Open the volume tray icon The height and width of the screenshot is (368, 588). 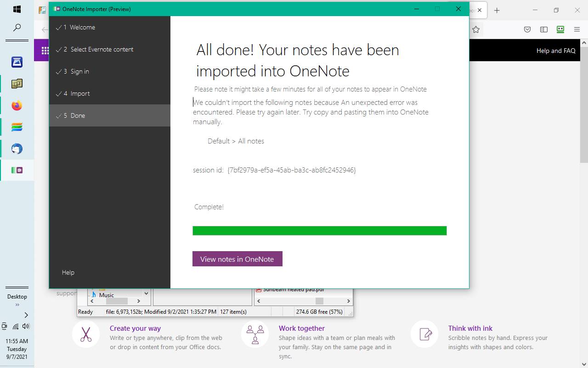[26, 326]
